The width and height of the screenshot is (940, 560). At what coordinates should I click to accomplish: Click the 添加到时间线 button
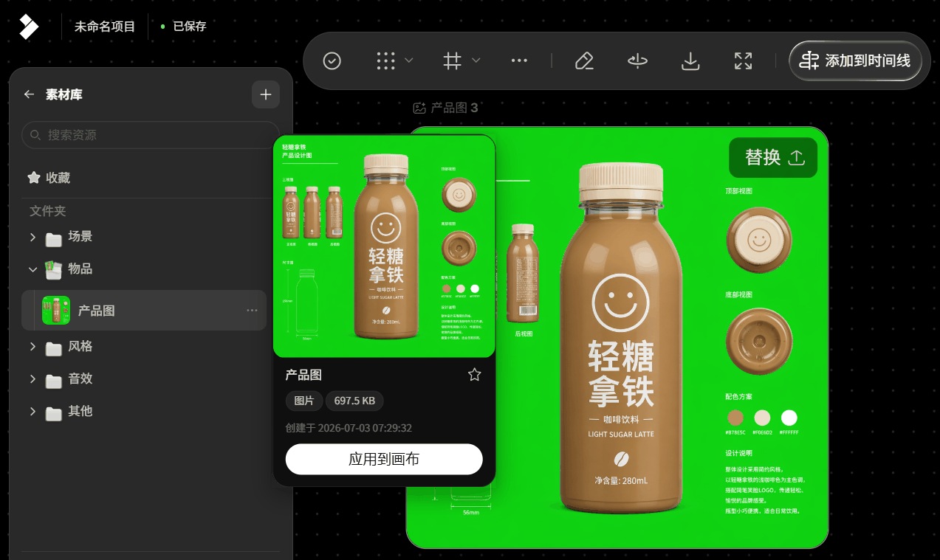click(856, 61)
